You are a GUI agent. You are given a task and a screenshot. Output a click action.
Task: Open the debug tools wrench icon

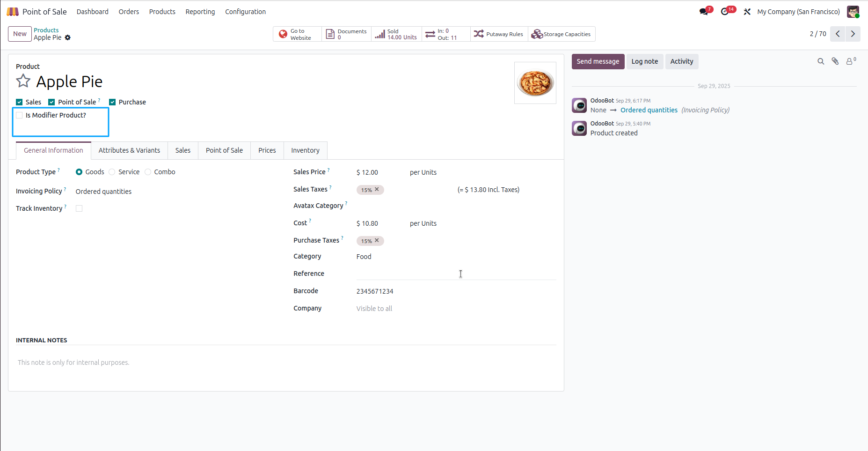[x=747, y=12]
